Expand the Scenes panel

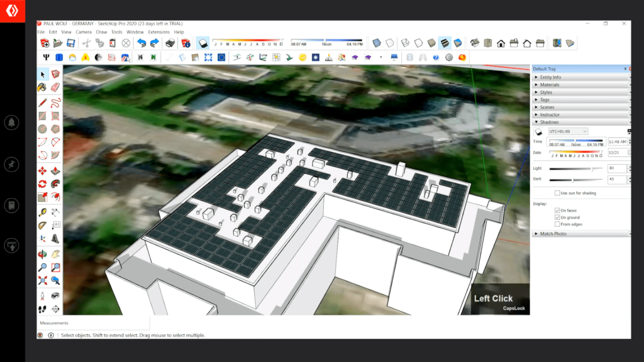click(580, 107)
